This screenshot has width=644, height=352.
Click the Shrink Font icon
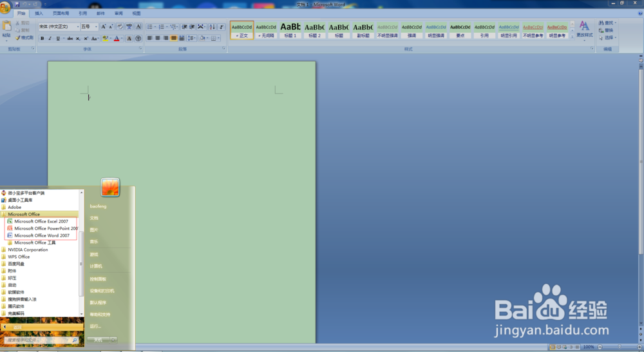tap(111, 26)
